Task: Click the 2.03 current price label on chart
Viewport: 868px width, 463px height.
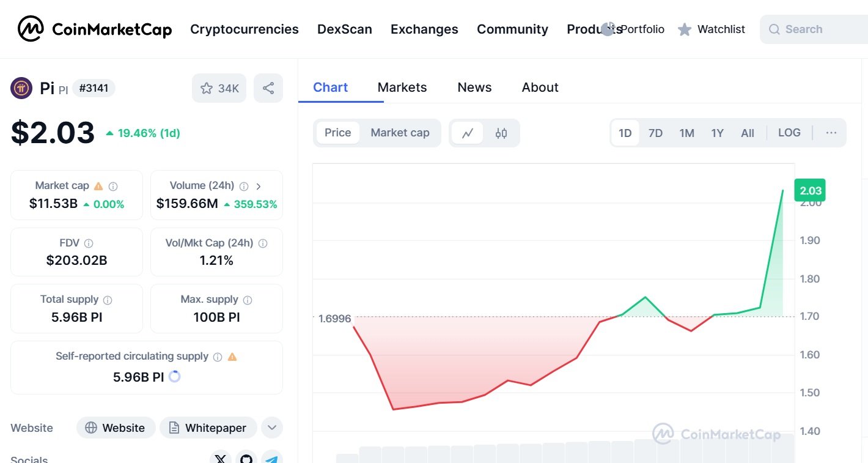Action: coord(810,190)
